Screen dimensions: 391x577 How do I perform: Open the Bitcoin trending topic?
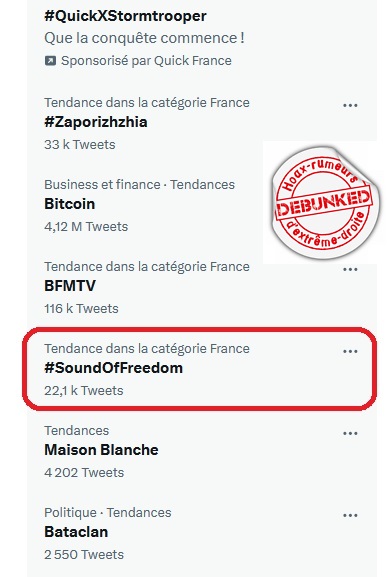tap(70, 204)
